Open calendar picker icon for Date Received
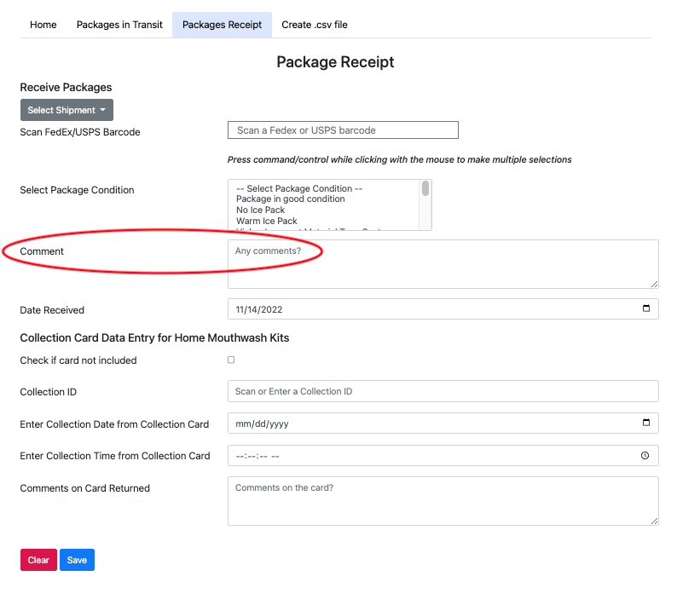This screenshot has width=700, height=605. [646, 308]
